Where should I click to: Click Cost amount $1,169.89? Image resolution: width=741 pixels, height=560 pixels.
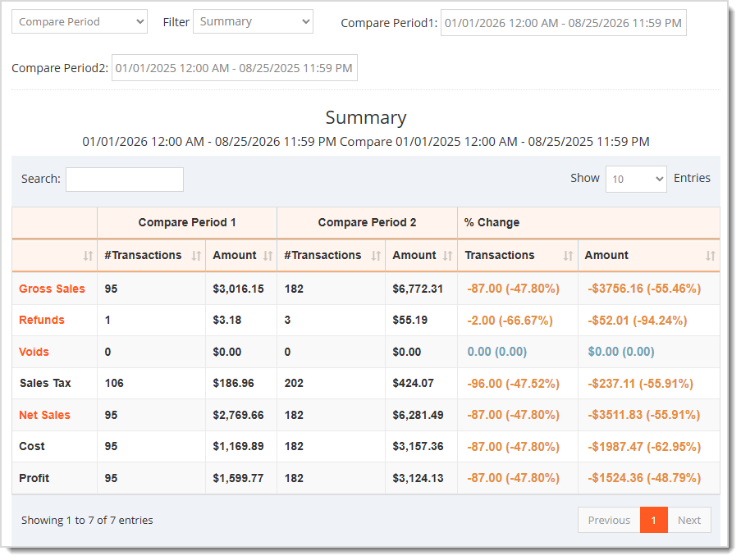238,446
